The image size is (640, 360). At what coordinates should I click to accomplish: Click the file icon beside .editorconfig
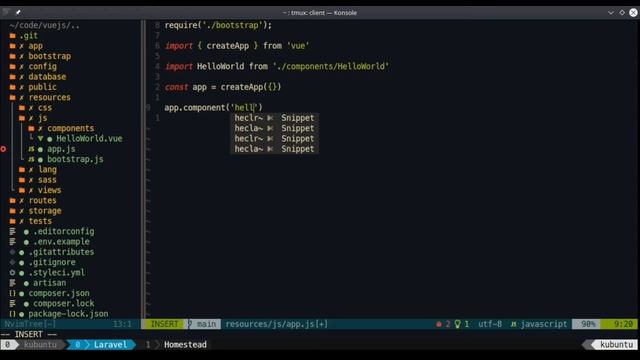(x=13, y=231)
